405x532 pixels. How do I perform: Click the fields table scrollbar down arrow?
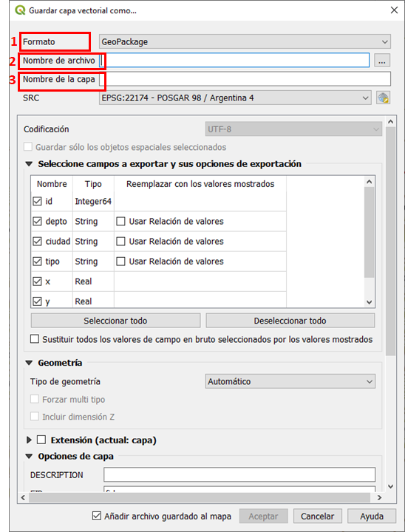pos(370,302)
